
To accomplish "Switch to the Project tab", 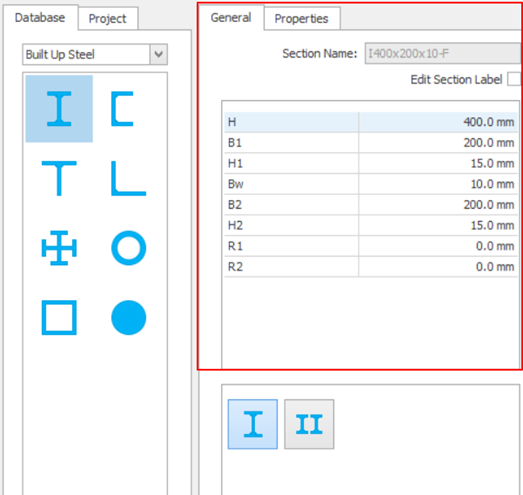I will [107, 19].
